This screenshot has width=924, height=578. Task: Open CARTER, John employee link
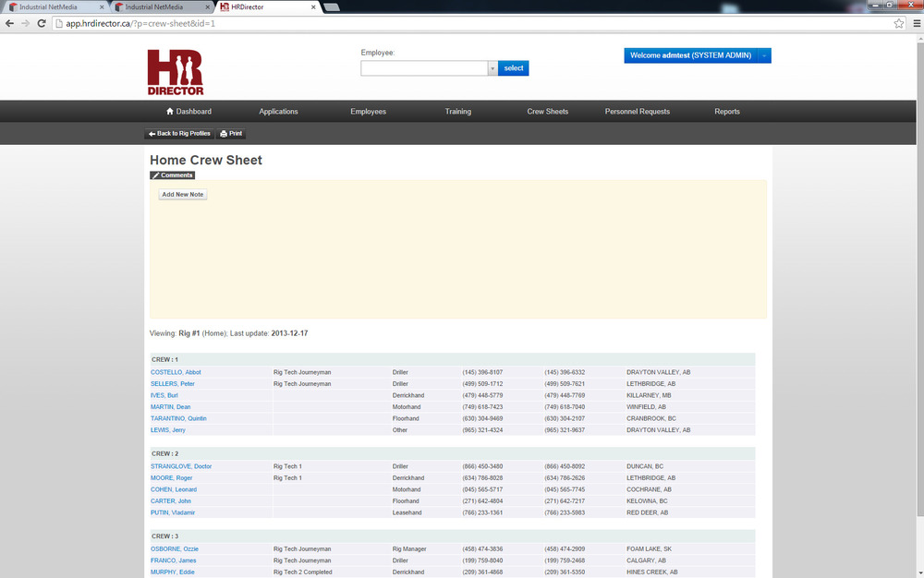point(171,500)
